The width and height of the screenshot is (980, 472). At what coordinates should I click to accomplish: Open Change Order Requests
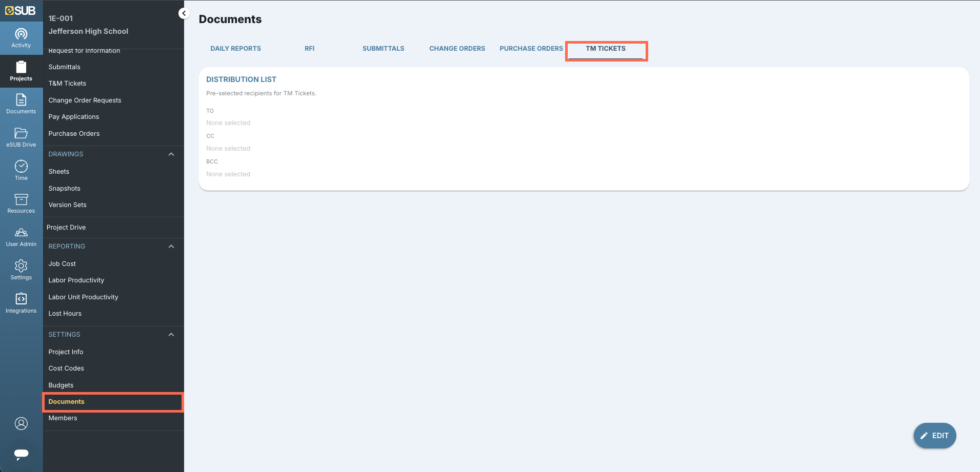85,100
